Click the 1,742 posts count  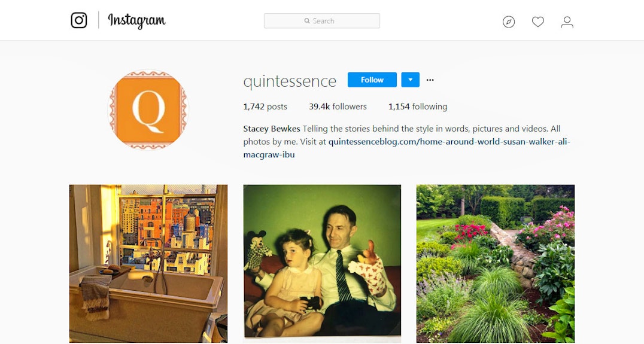[265, 106]
